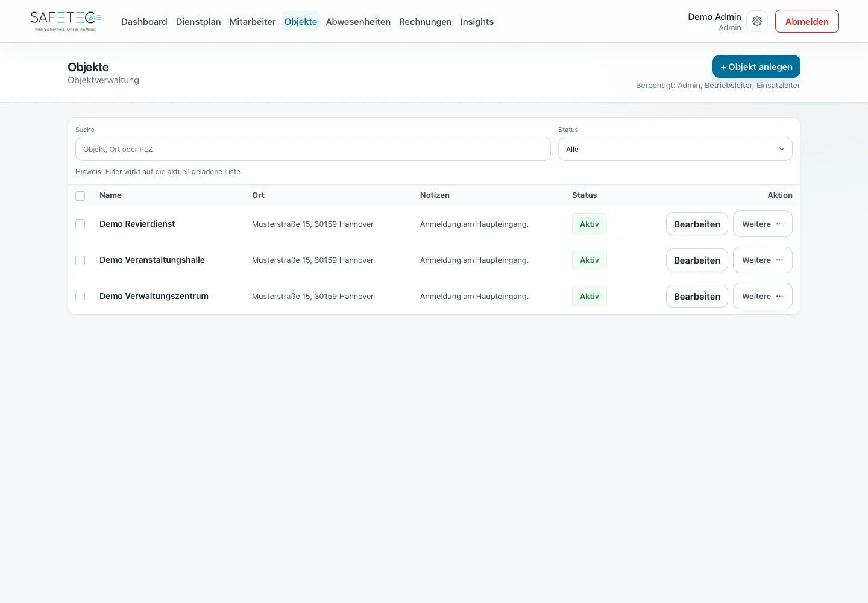Click the Name column header
The image size is (868, 603).
tap(110, 195)
